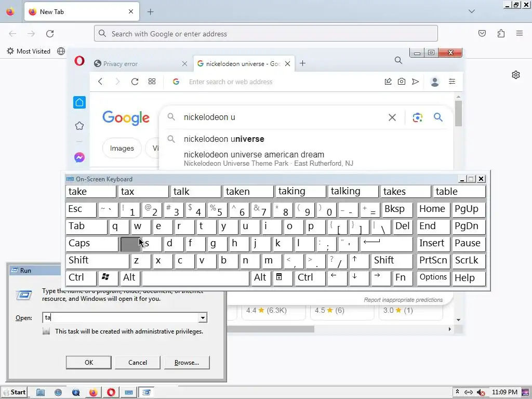This screenshot has width=532, height=399.
Task: Click Opera send flow arrow icon
Action: 415,82
